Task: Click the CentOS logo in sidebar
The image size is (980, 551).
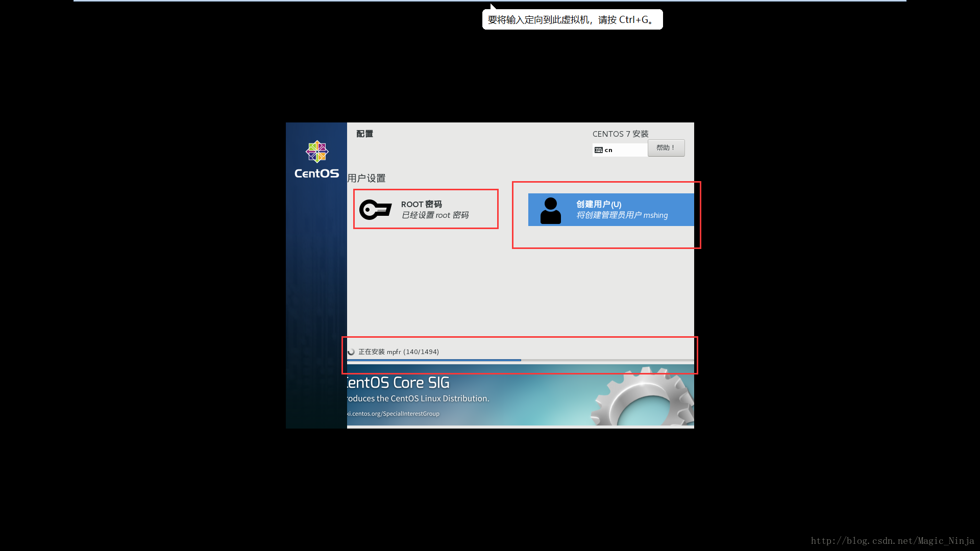Action: (x=316, y=160)
